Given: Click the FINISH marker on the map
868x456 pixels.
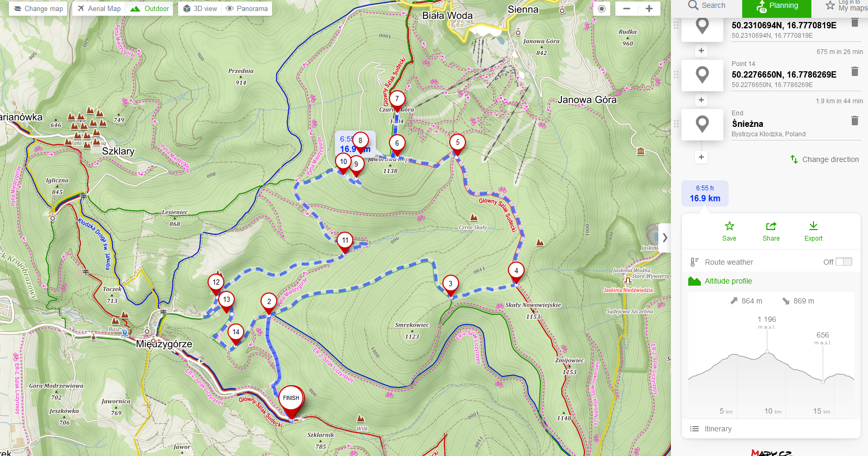Looking at the screenshot, I should (x=291, y=400).
